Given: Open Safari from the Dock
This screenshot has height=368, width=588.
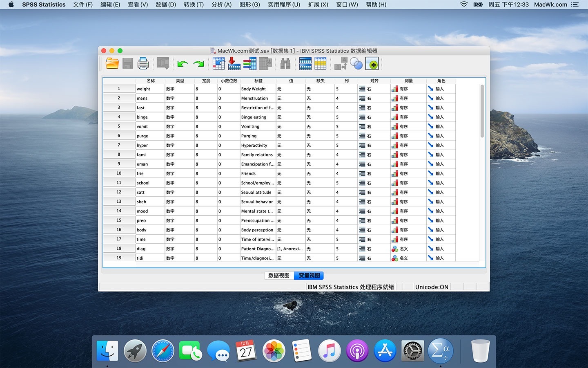Looking at the screenshot, I should 163,351.
